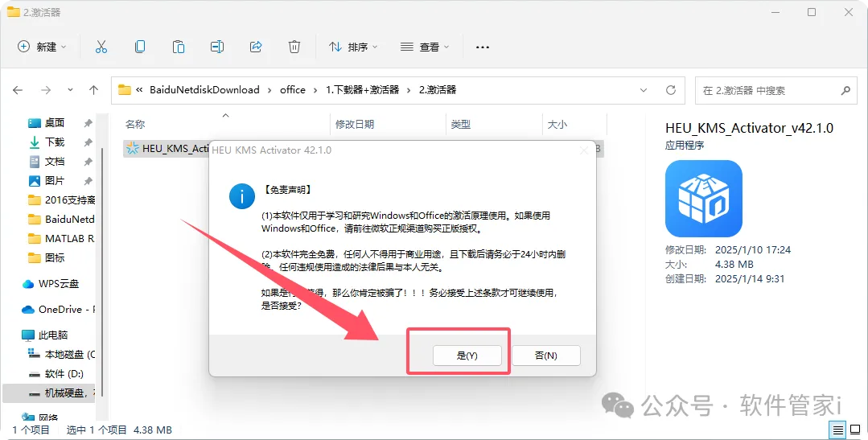Click the Paste clipboard icon
The image size is (868, 440).
pyautogui.click(x=179, y=47)
